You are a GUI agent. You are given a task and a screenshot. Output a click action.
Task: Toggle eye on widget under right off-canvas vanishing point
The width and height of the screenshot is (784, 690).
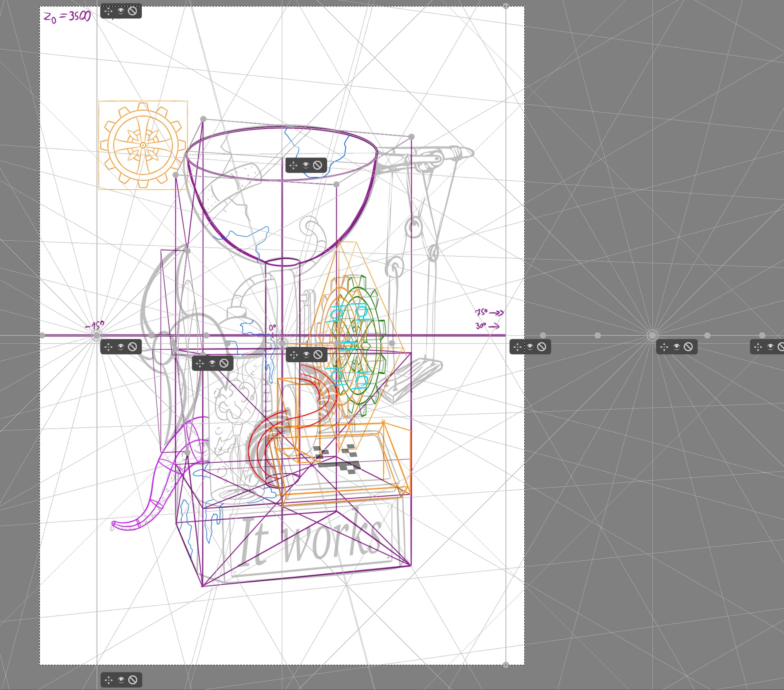(677, 347)
